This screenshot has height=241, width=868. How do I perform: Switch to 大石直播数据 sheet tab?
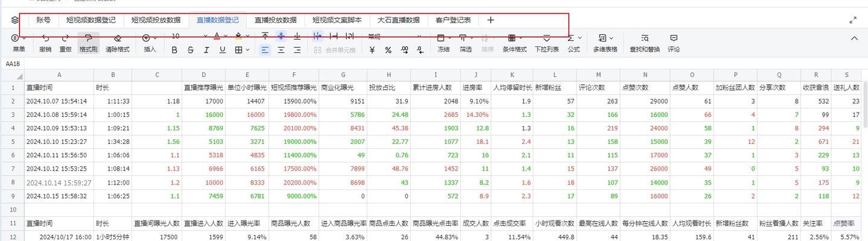(399, 20)
